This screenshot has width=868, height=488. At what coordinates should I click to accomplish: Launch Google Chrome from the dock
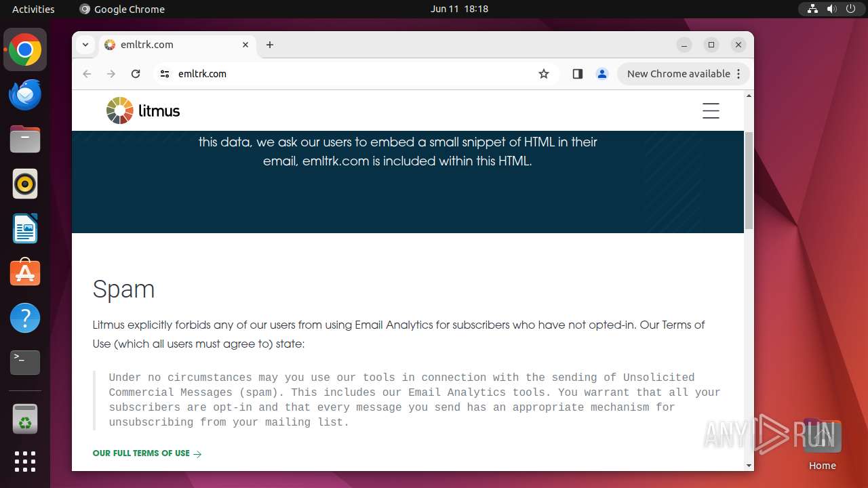25,50
